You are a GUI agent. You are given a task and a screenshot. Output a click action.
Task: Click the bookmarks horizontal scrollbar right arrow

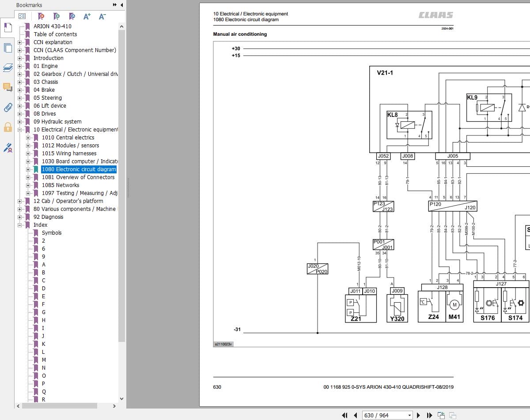[x=114, y=406]
